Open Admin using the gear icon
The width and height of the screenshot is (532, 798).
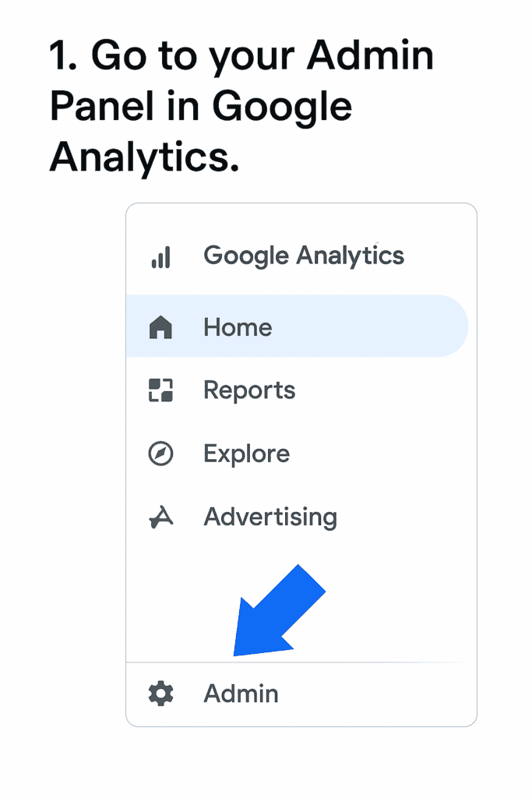(160, 694)
